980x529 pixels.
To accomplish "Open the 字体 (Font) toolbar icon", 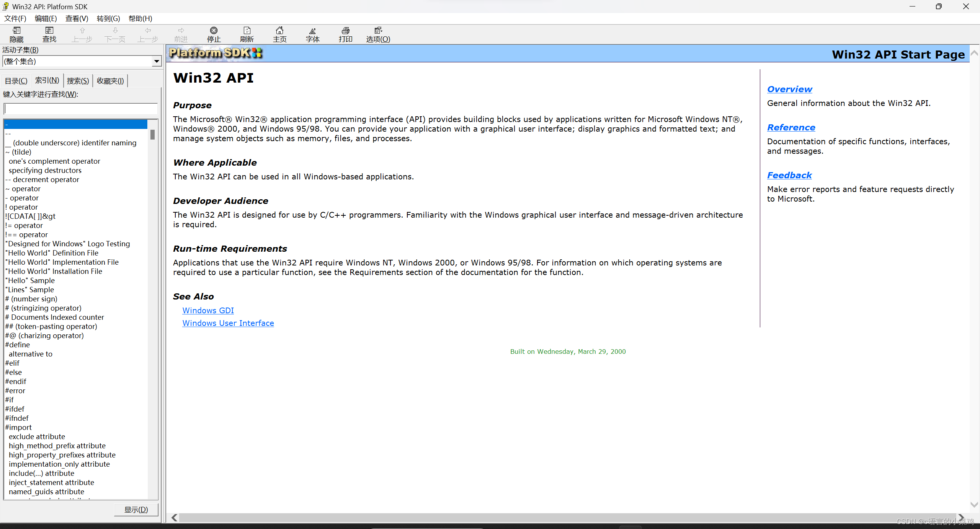I will 313,34.
